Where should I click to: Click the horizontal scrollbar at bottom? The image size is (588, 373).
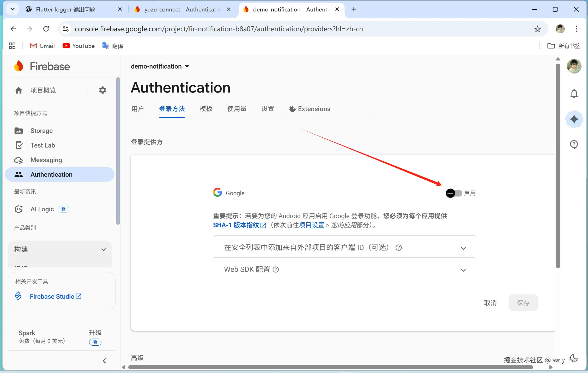[x=330, y=367]
